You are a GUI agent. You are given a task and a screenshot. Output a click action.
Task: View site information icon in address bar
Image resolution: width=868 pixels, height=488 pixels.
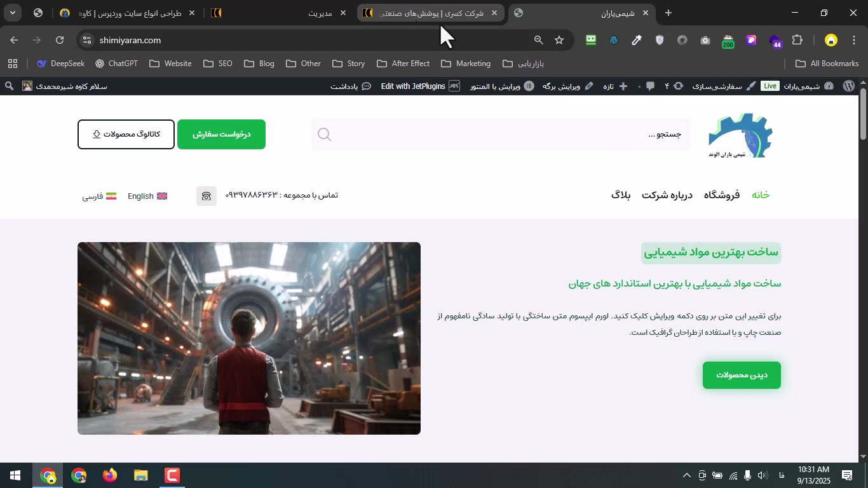(x=87, y=40)
